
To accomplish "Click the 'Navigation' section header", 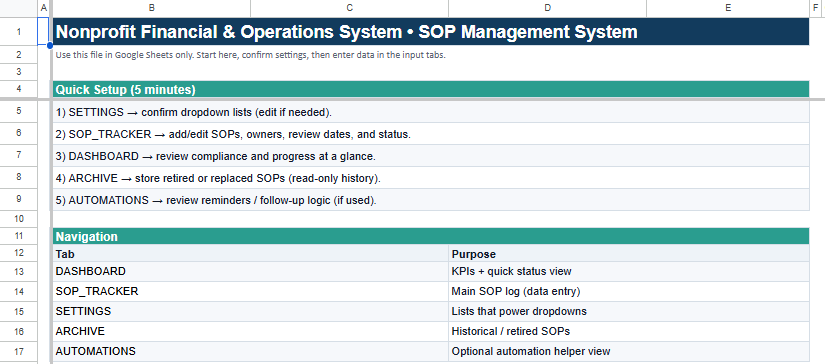I will (x=431, y=236).
